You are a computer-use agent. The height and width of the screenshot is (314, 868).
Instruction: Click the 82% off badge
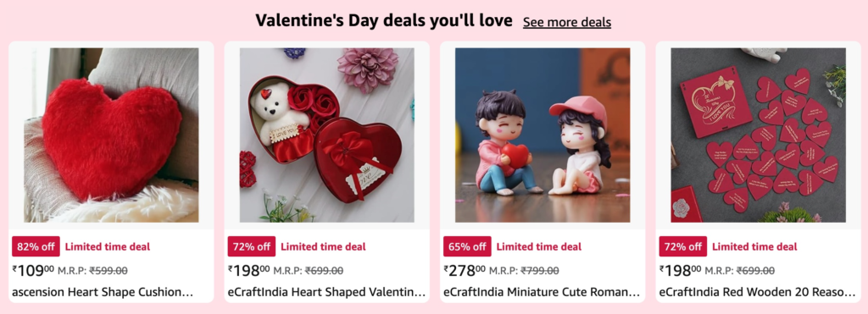point(36,246)
